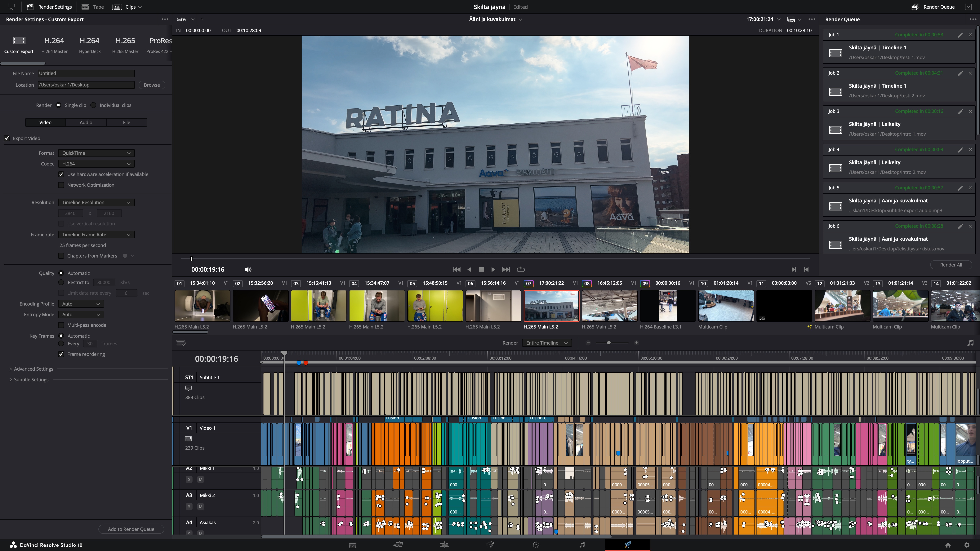Open the Format dropdown
This screenshot has width=980, height=551.
coord(96,153)
